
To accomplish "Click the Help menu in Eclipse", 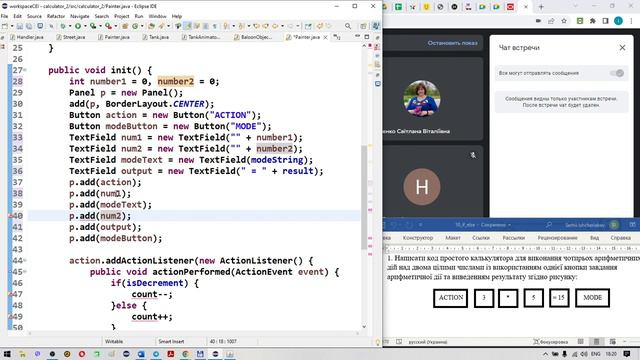I will (177, 16).
